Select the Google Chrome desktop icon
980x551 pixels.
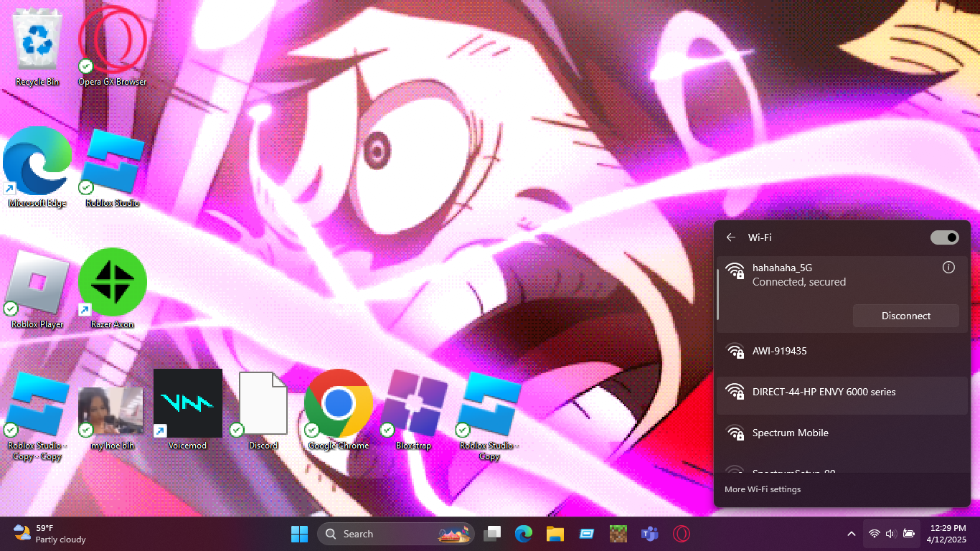(x=339, y=410)
